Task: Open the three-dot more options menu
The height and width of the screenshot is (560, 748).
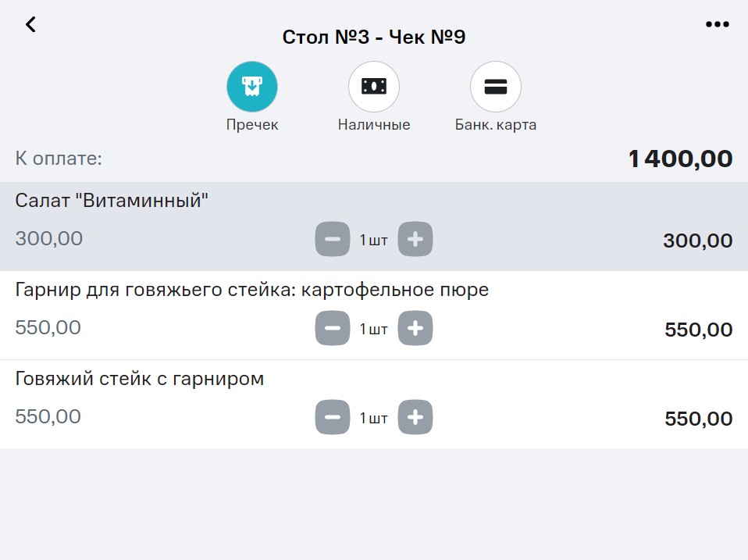Action: click(x=717, y=24)
